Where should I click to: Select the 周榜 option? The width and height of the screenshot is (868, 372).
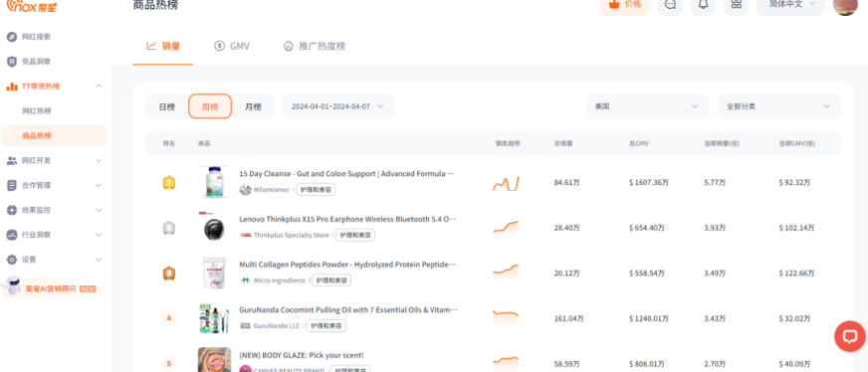tap(210, 106)
